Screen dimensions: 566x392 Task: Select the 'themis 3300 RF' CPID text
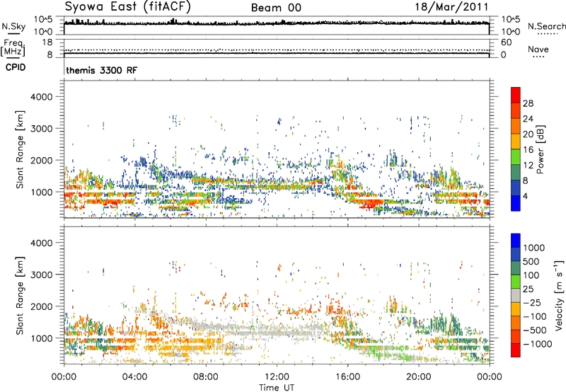coord(102,70)
